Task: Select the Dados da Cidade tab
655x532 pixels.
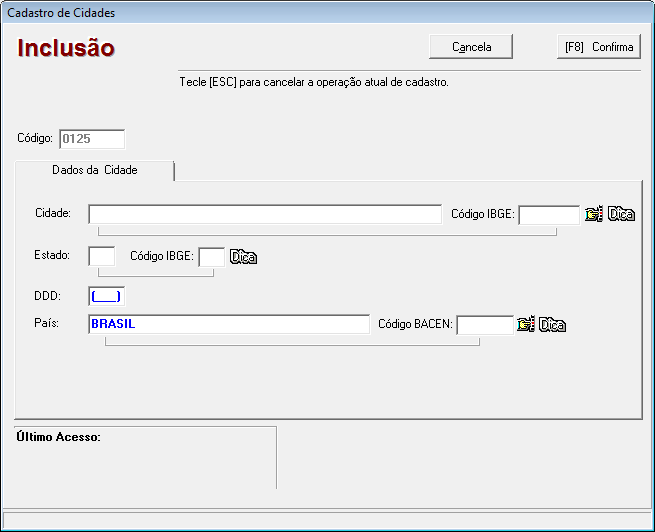Action: [95, 170]
